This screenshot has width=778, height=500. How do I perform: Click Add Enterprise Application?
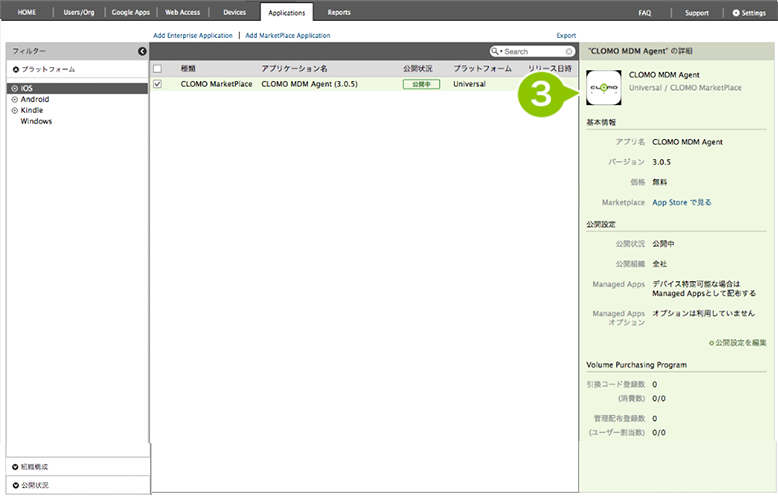pyautogui.click(x=193, y=36)
